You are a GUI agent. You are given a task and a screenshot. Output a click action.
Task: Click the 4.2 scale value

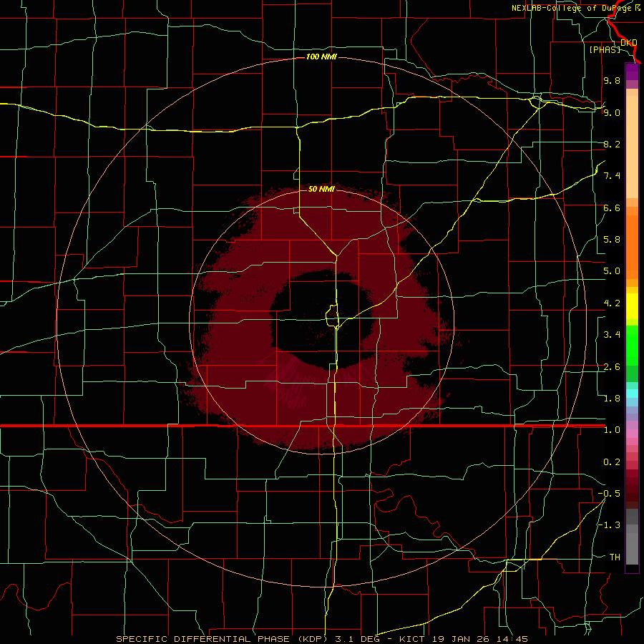[x=612, y=303]
